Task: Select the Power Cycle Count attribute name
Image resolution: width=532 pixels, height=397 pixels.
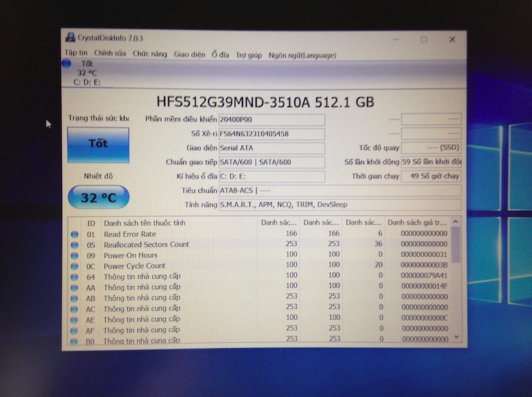Action: point(134,265)
